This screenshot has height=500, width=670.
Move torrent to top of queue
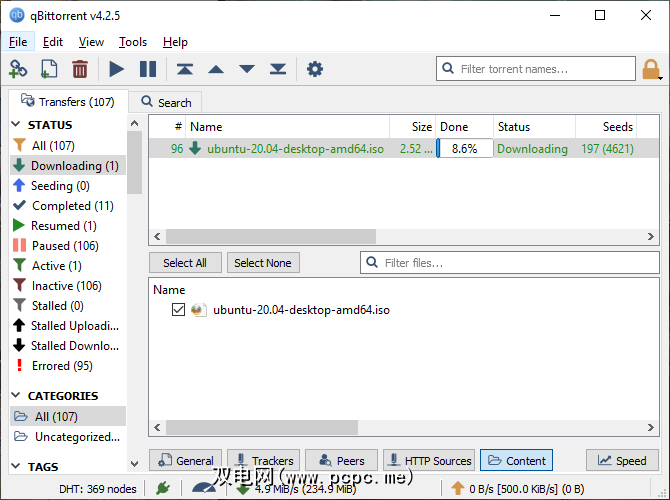click(185, 69)
